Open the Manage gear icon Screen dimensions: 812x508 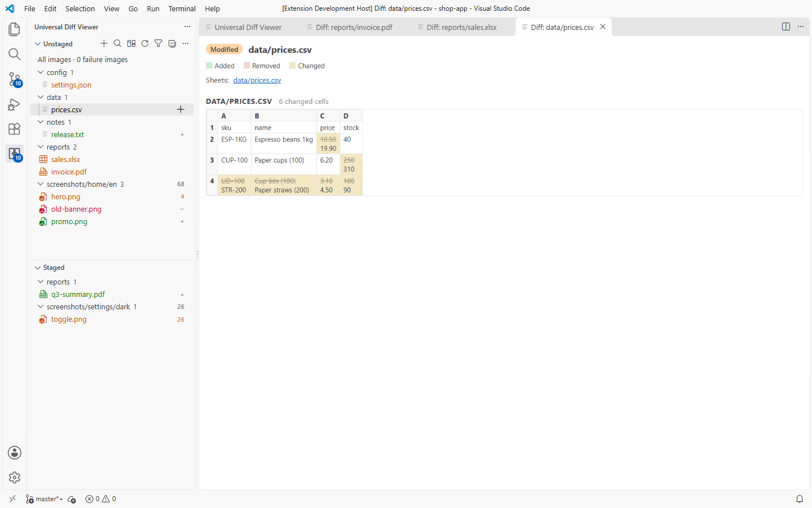click(15, 478)
